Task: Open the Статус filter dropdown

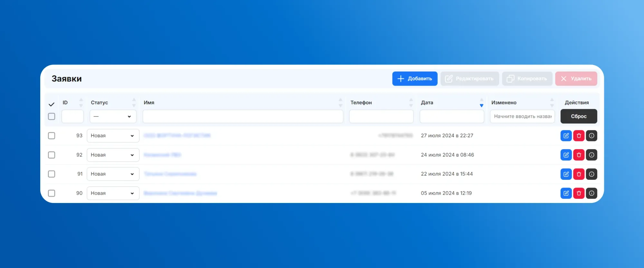Action: click(x=113, y=116)
